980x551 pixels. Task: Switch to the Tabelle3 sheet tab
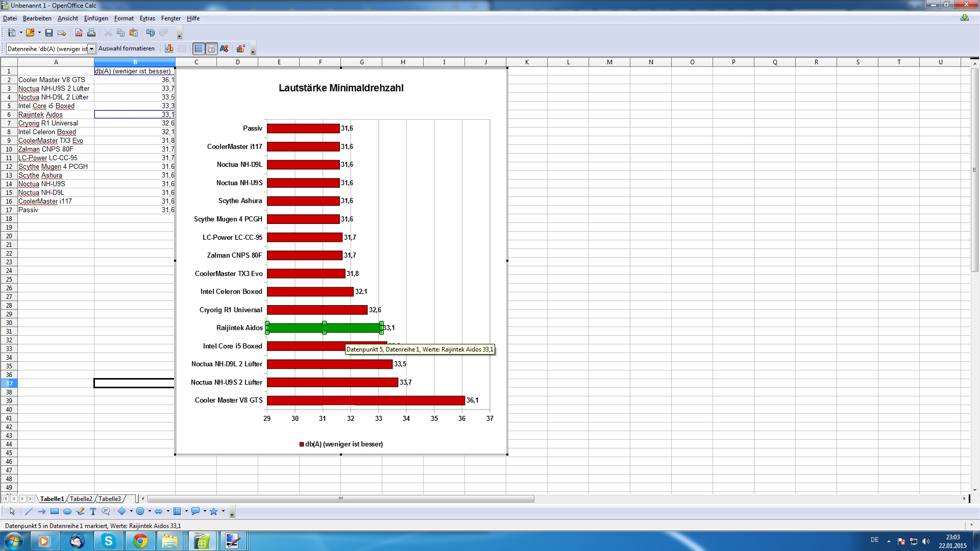click(x=110, y=499)
